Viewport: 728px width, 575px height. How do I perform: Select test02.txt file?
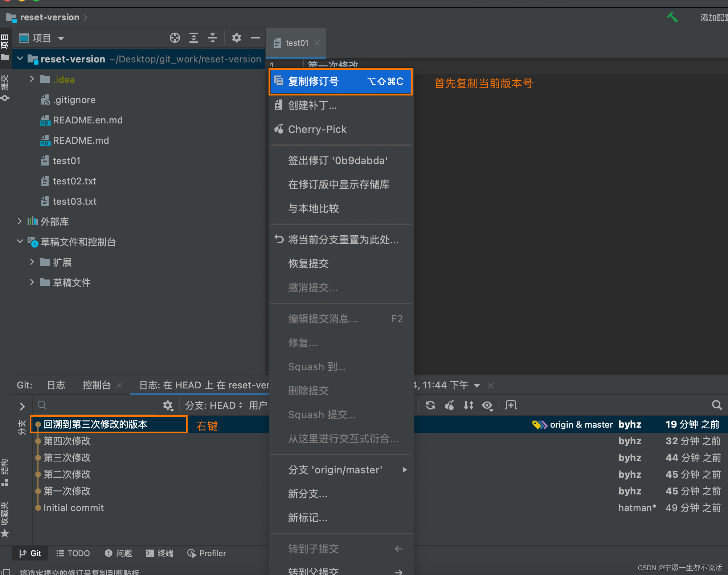tap(69, 181)
